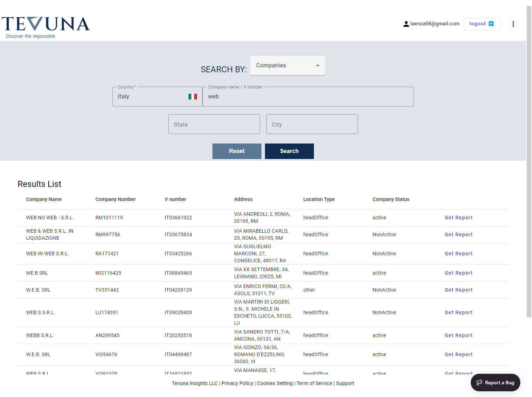Open the Support footer link
532x397 pixels.
click(x=345, y=384)
